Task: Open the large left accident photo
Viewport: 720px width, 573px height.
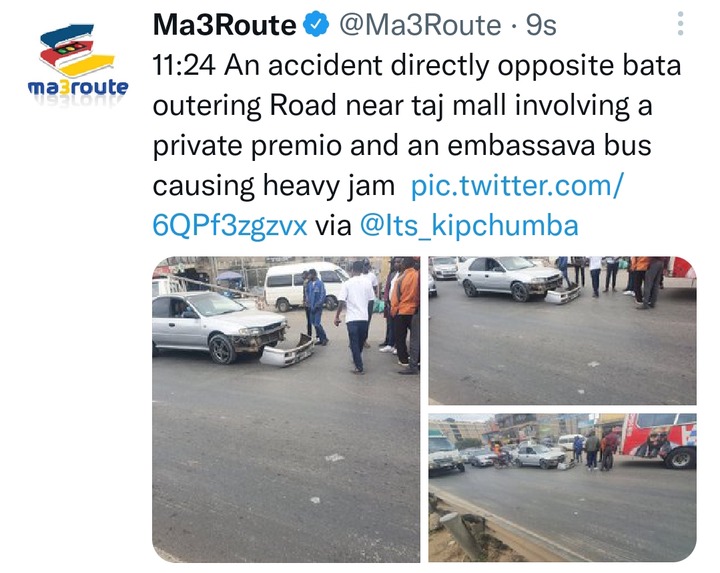Action: pyautogui.click(x=286, y=409)
